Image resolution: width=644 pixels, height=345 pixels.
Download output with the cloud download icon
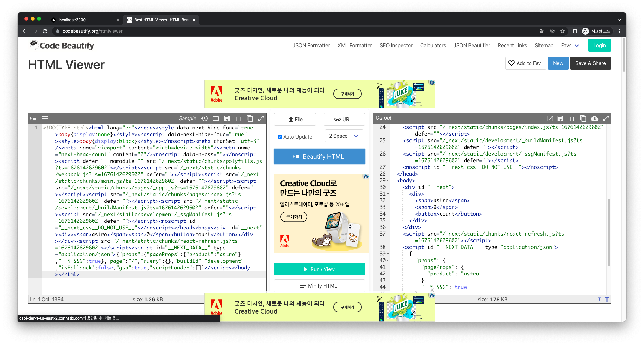pyautogui.click(x=595, y=118)
